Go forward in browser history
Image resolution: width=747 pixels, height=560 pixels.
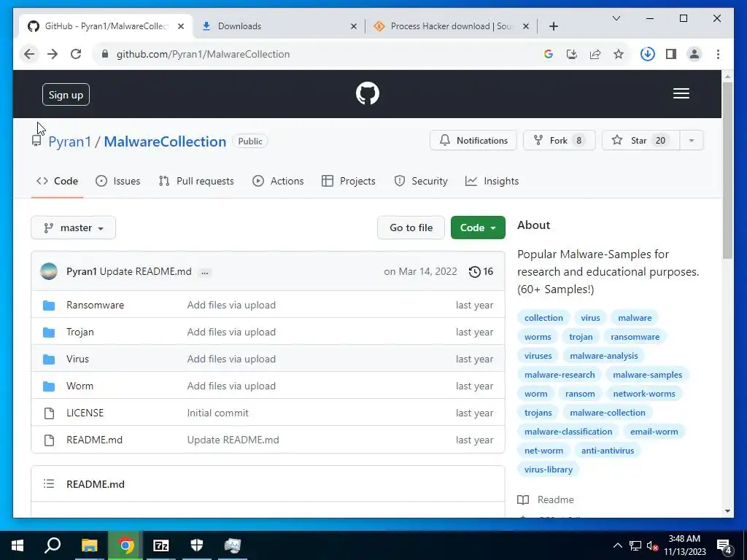[x=53, y=54]
